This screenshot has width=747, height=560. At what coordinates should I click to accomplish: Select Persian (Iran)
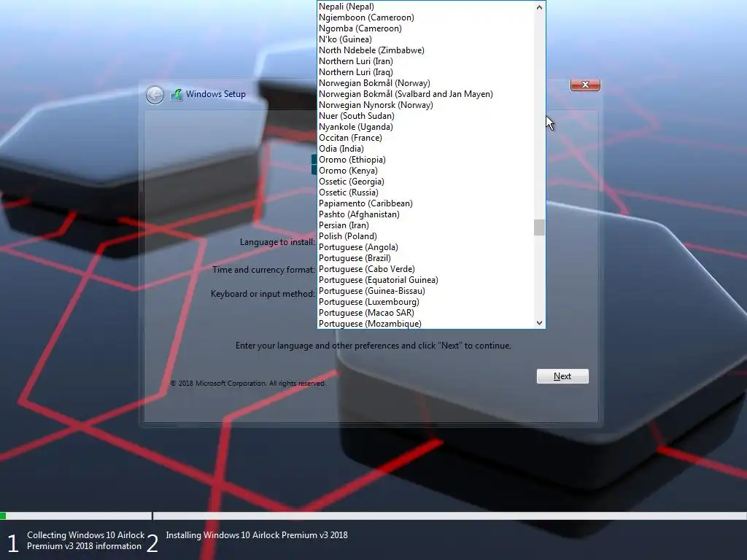pyautogui.click(x=426, y=226)
